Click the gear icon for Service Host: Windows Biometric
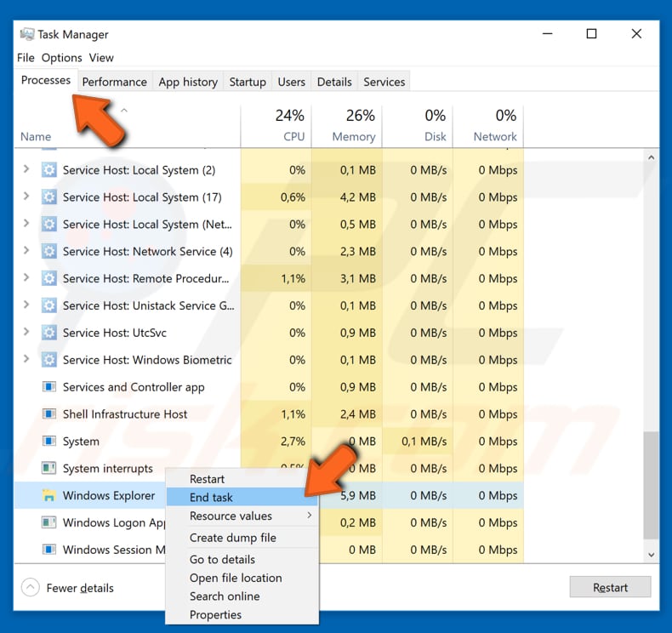 [x=48, y=360]
